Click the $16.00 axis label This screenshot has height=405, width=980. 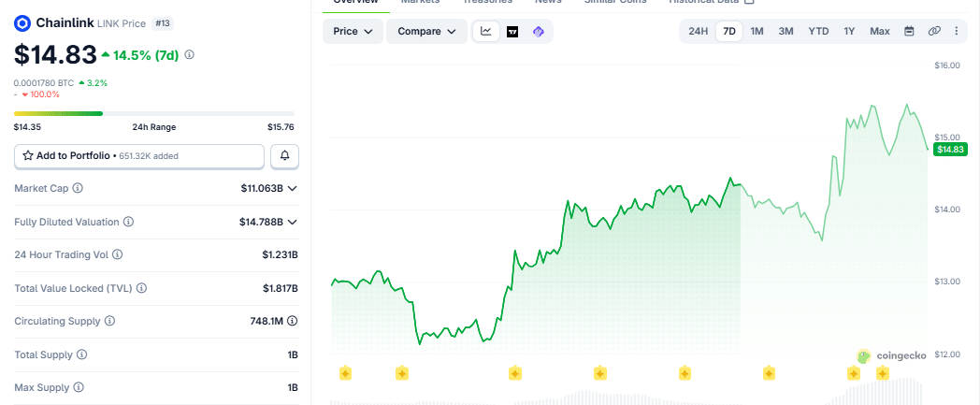[x=947, y=65]
